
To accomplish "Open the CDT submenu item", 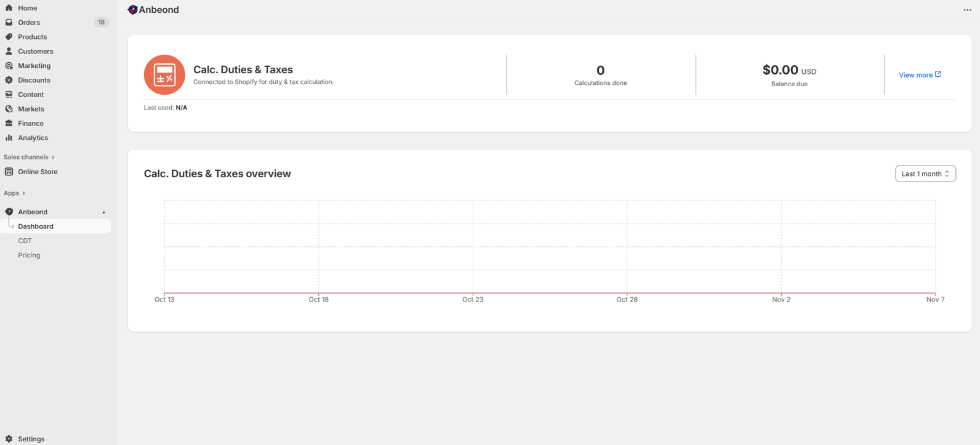I will click(25, 241).
